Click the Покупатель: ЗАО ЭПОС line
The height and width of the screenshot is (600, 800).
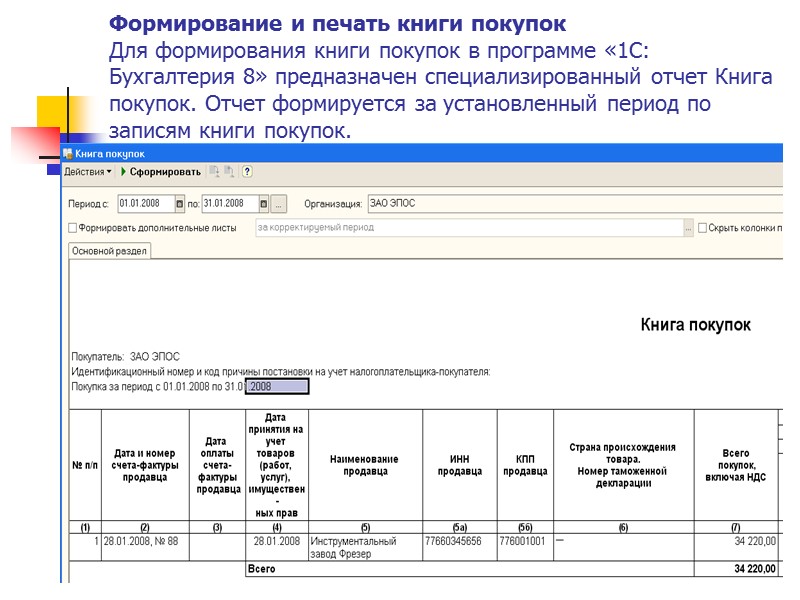(126, 357)
